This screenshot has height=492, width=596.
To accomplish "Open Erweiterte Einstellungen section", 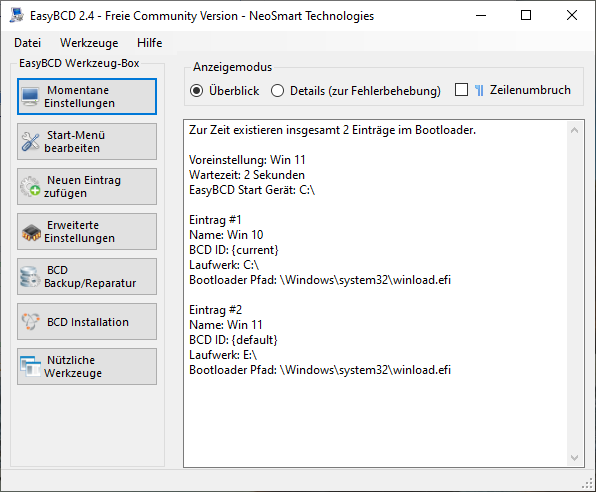I will (x=87, y=232).
